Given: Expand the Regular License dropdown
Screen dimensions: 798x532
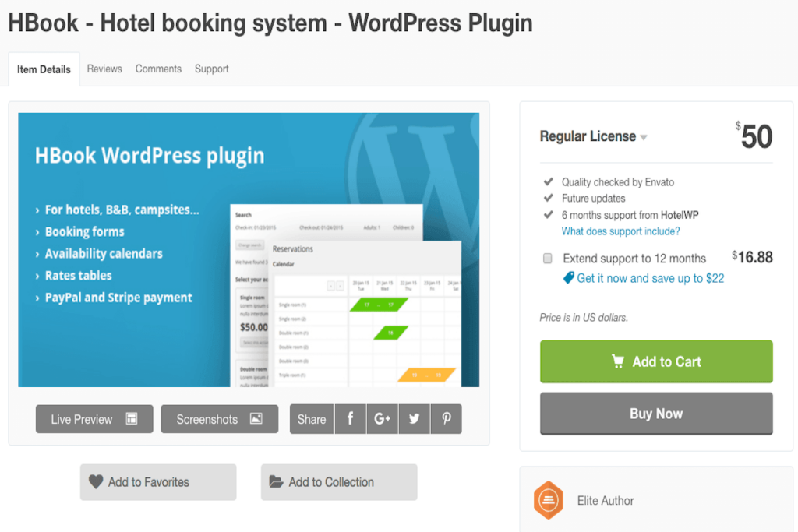Looking at the screenshot, I should tap(593, 136).
